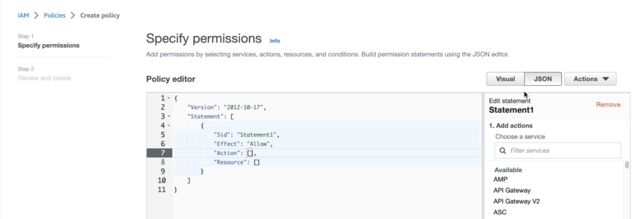Click the Remove statement link

[x=608, y=105]
